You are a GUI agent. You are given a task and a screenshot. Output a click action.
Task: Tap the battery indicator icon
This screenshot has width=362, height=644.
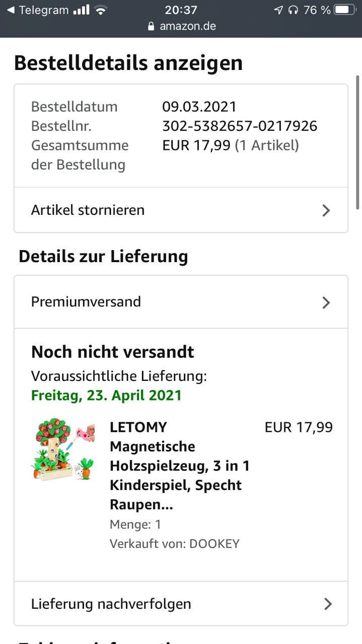(x=344, y=10)
